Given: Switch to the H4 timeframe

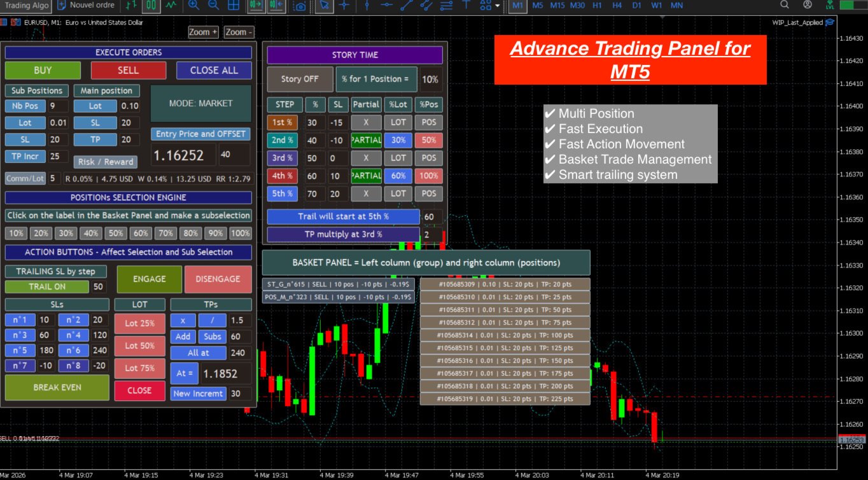Looking at the screenshot, I should tap(617, 5).
